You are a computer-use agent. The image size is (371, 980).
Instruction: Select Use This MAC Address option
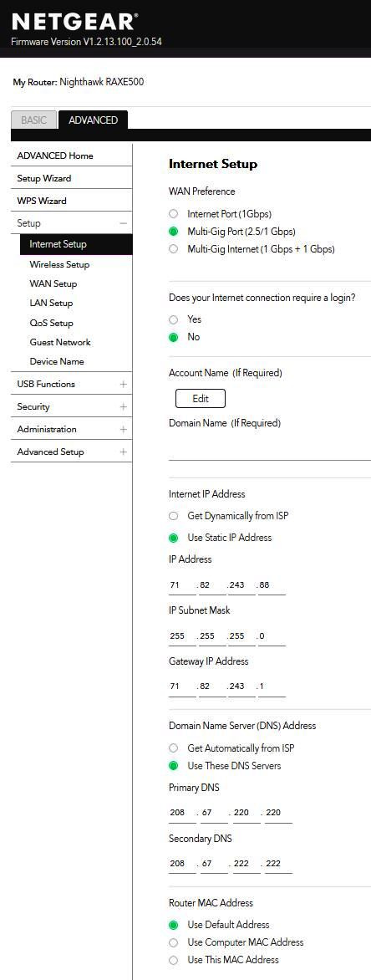coord(174,960)
